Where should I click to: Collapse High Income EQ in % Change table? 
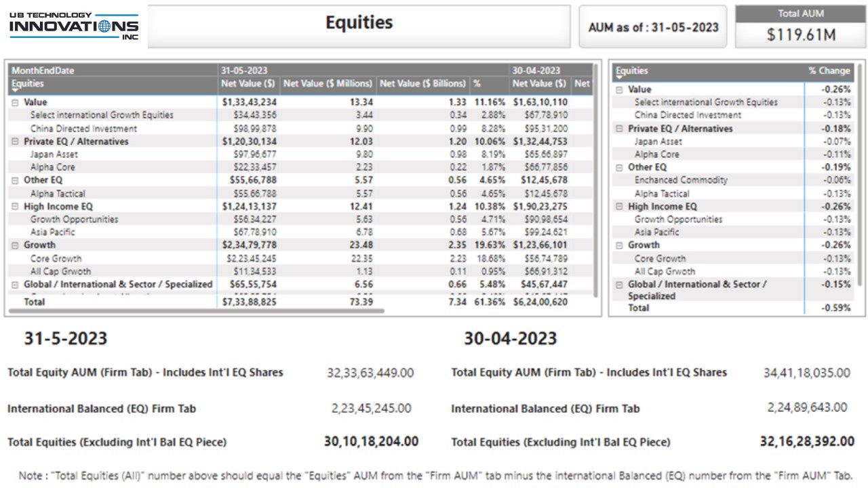click(619, 207)
